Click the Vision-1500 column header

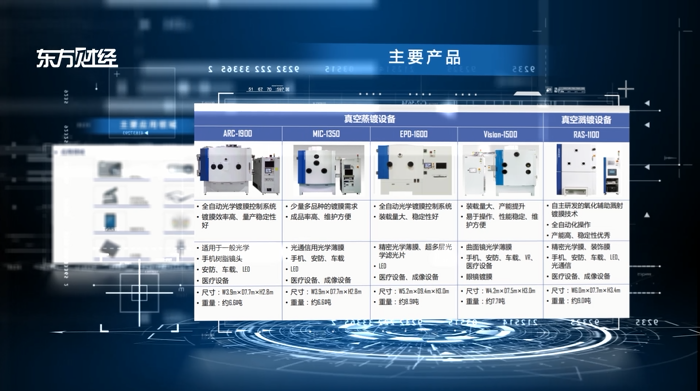[500, 134]
